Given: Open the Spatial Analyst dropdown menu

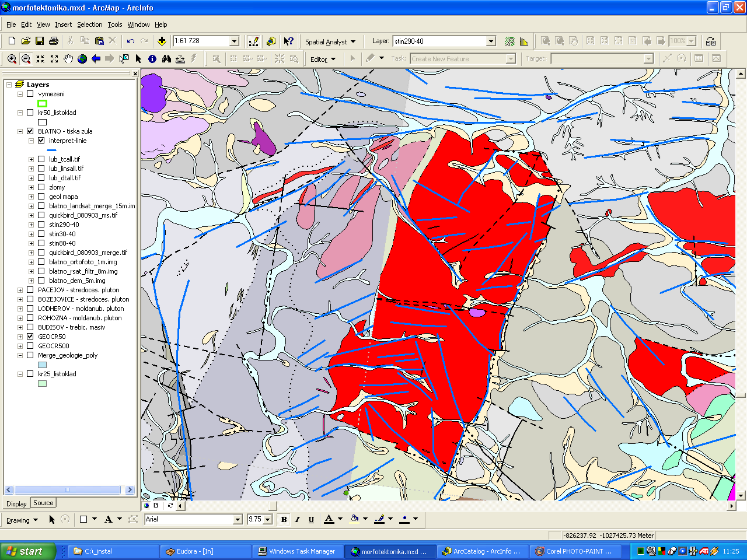Looking at the screenshot, I should (x=330, y=41).
